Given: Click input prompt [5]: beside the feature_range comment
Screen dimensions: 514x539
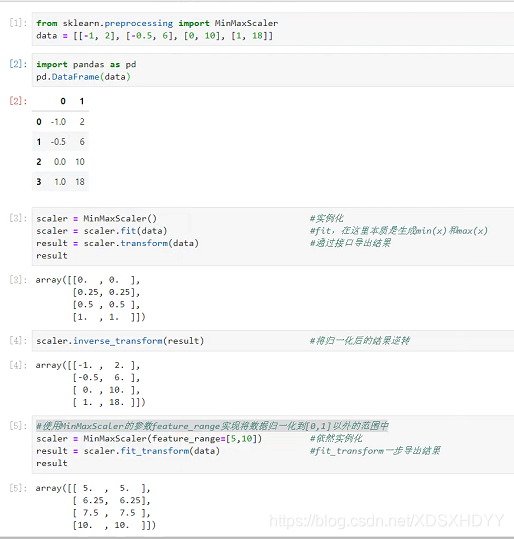Looking at the screenshot, I should click(18, 426).
